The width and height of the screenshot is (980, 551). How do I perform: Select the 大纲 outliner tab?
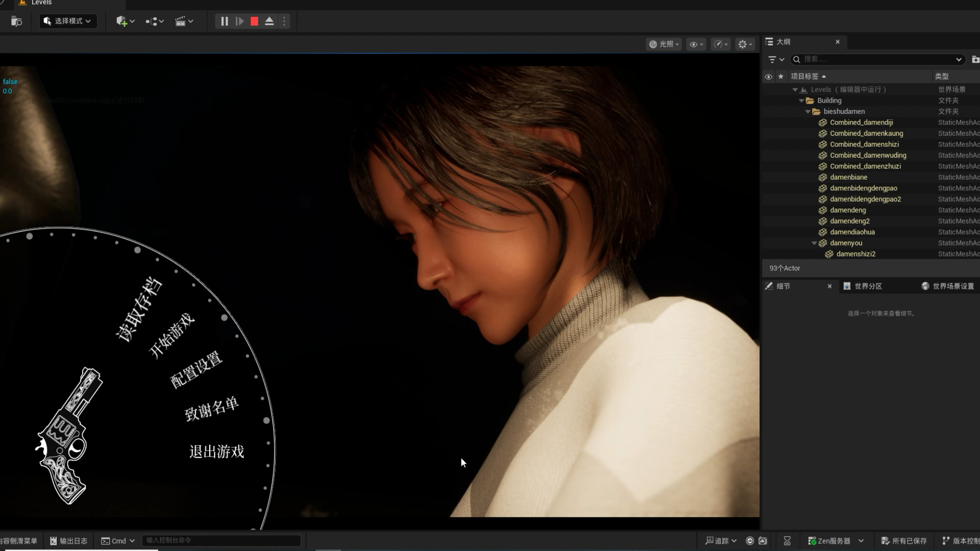(x=783, y=42)
